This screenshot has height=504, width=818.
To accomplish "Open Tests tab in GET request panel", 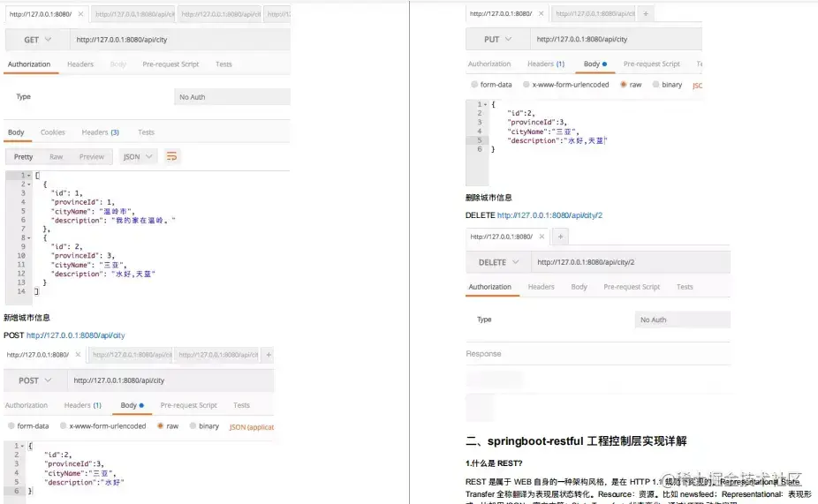I will [223, 64].
